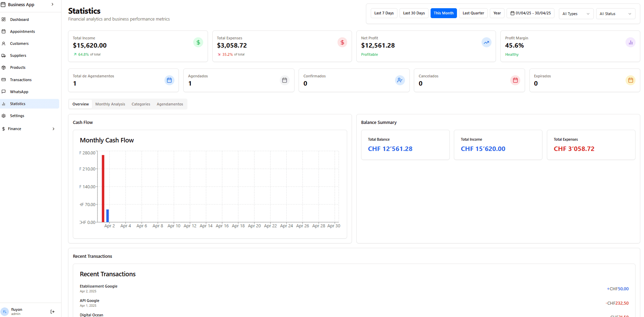Click the red bar in cash flow chart
Screen dimensions: 644x317
tap(103, 188)
